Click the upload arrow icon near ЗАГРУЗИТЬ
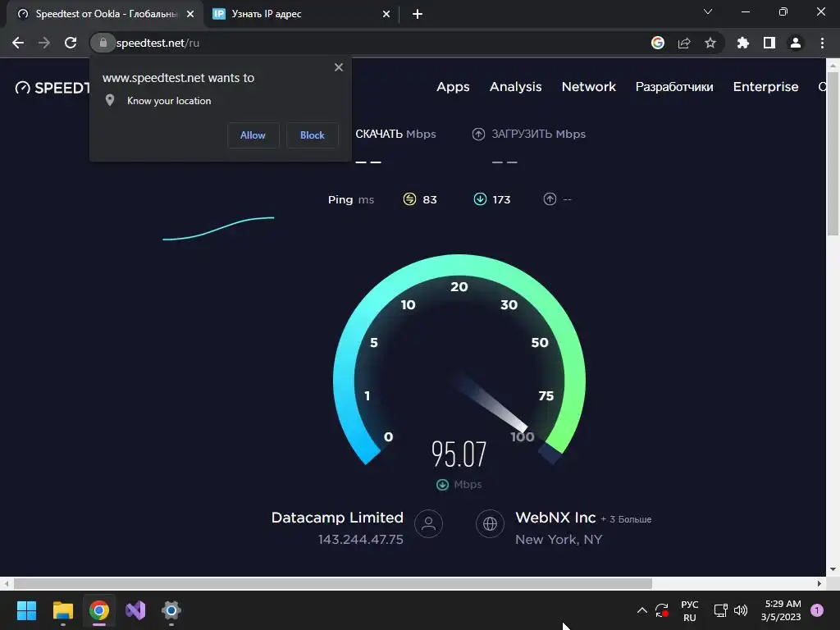Viewport: 840px width, 630px height. pos(478,134)
